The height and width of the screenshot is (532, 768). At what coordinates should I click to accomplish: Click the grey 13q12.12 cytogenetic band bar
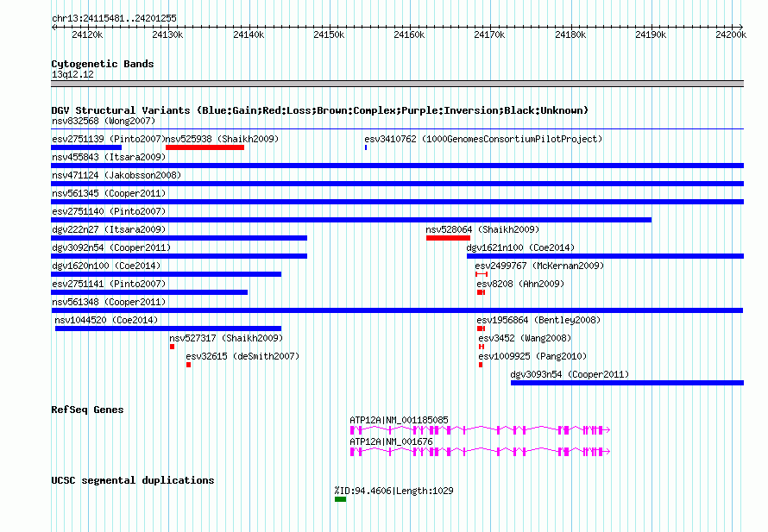point(397,84)
